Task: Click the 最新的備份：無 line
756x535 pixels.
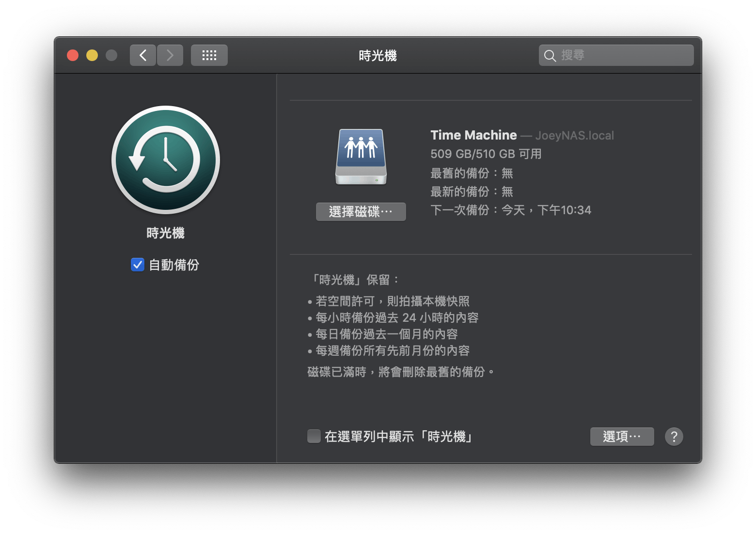Action: 472,191
